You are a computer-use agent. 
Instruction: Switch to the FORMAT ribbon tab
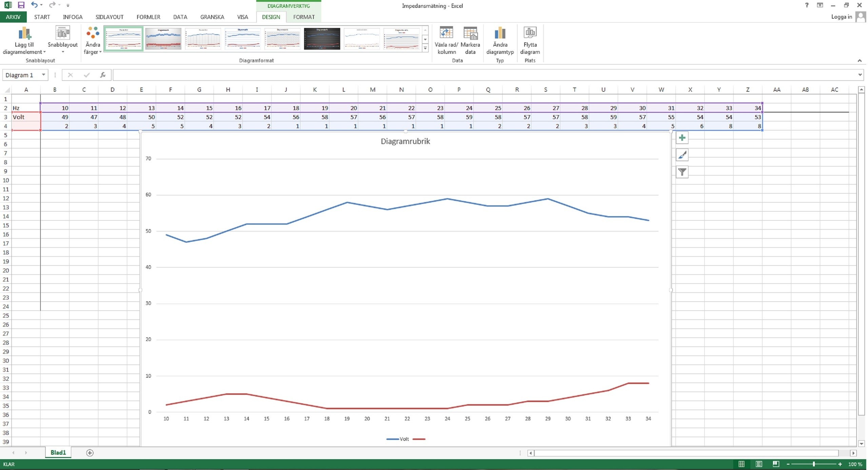click(x=304, y=17)
